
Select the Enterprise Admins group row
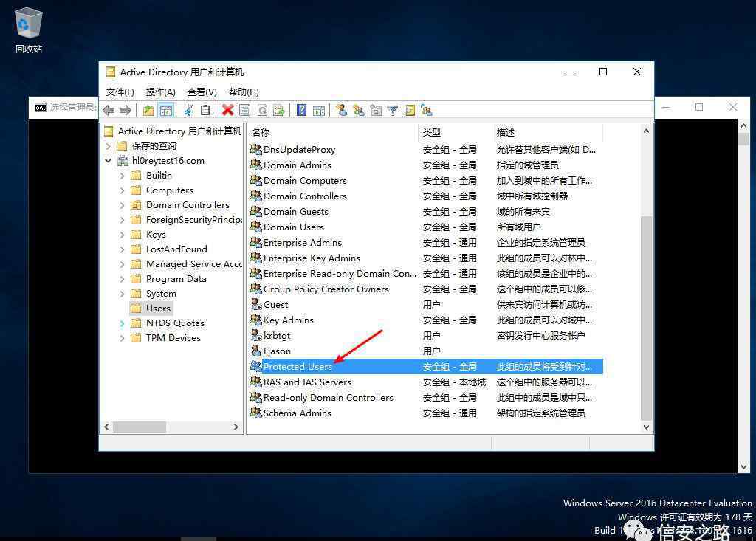(x=426, y=243)
